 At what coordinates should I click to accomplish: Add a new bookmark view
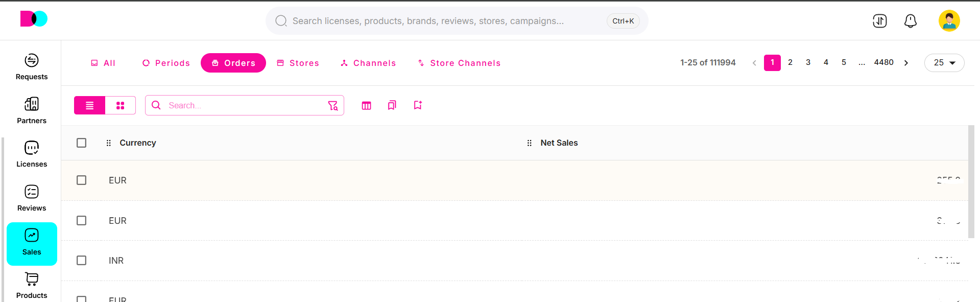(418, 105)
